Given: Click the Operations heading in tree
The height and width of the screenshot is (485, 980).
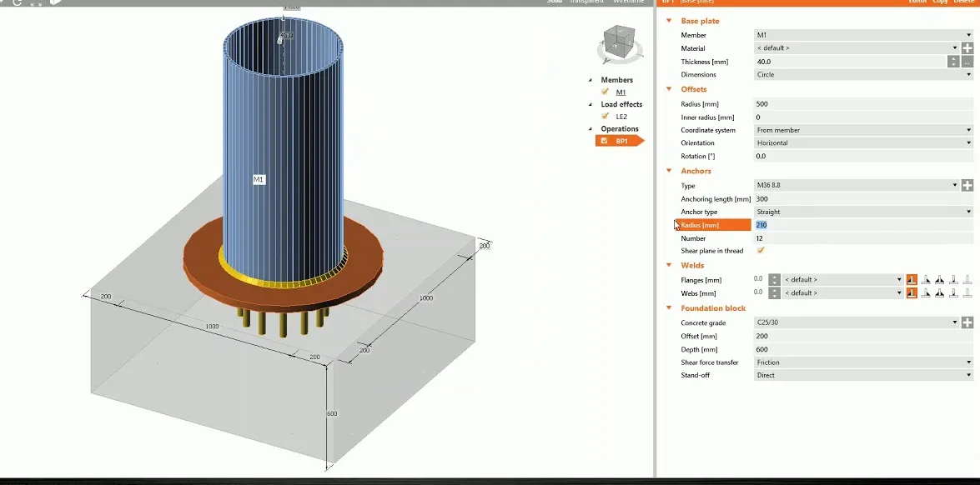Looking at the screenshot, I should (x=620, y=129).
